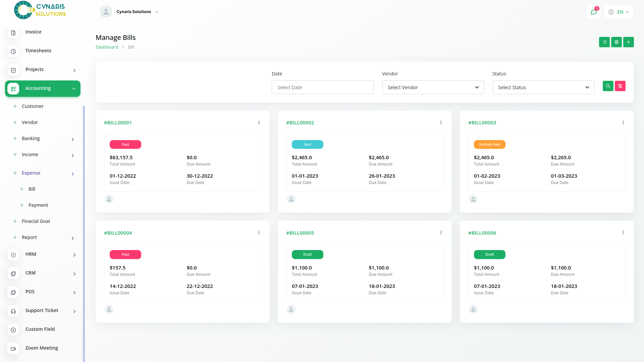Open the chat messages icon

[593, 12]
